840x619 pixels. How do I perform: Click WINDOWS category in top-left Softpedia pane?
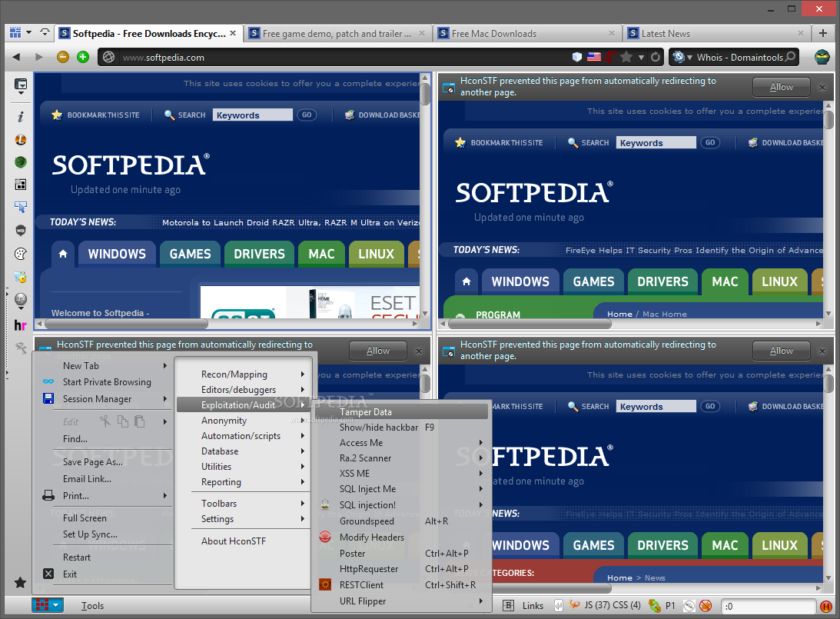(x=117, y=254)
